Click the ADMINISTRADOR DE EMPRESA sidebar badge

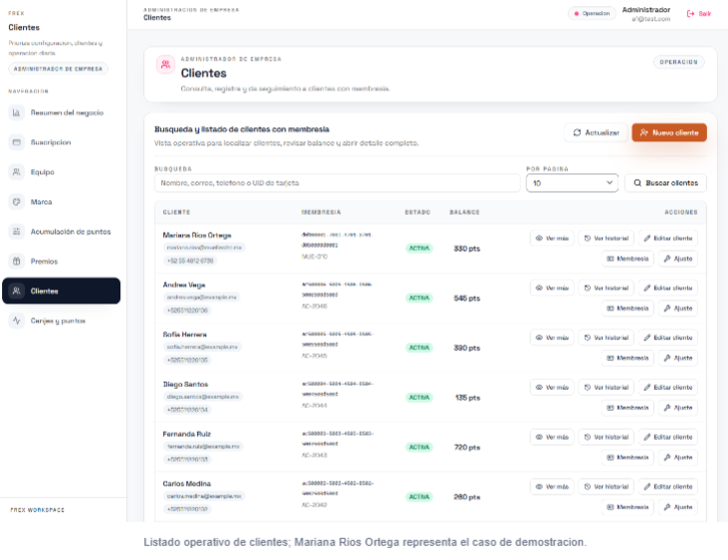coord(58,69)
